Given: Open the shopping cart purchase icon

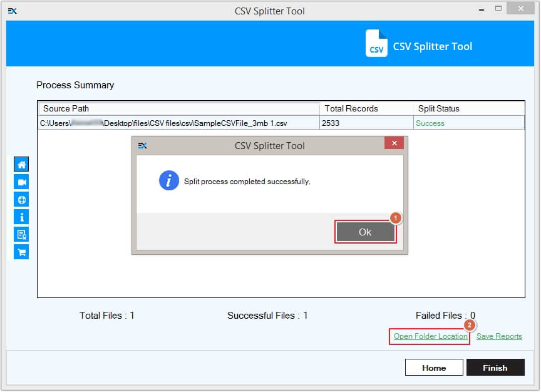Looking at the screenshot, I should tap(21, 252).
